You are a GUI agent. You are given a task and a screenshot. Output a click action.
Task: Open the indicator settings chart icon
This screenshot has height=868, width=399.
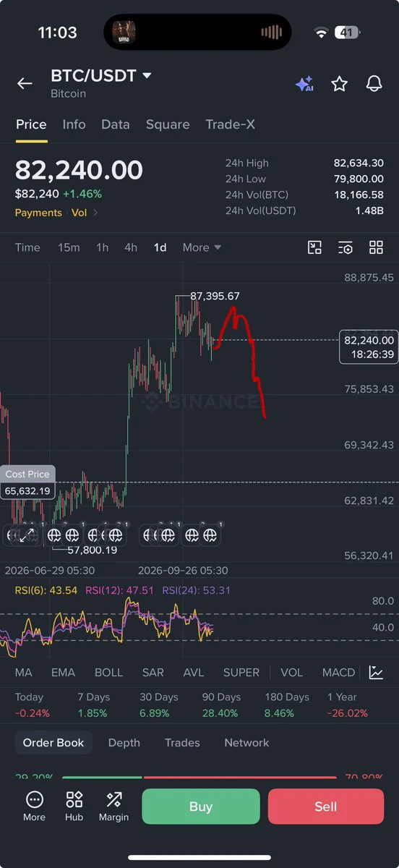pos(376,673)
